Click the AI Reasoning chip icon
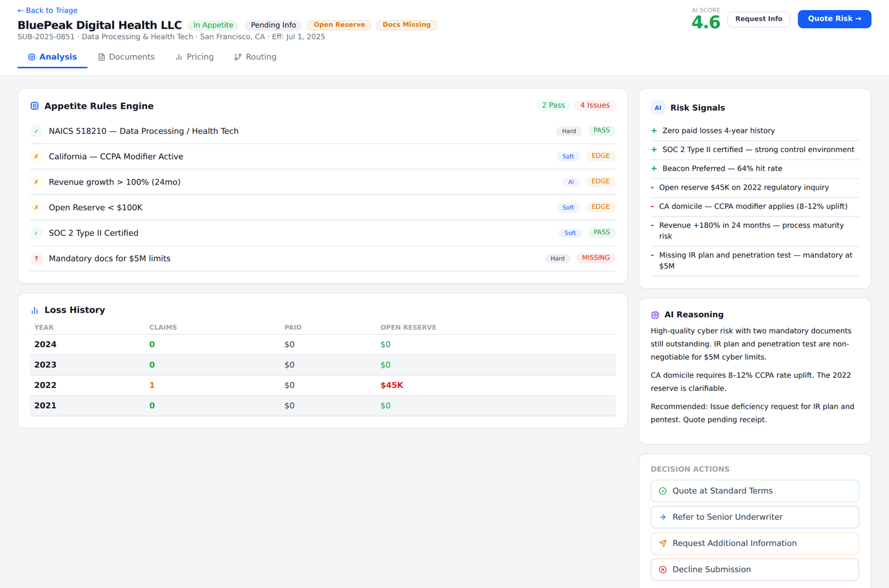This screenshot has width=889, height=588. pyautogui.click(x=655, y=315)
